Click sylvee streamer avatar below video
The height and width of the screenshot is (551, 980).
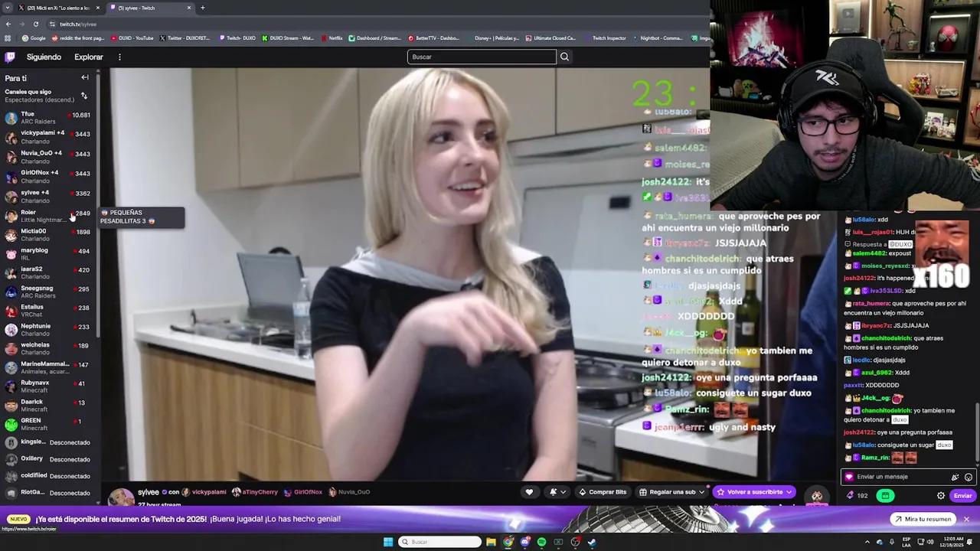[121, 497]
